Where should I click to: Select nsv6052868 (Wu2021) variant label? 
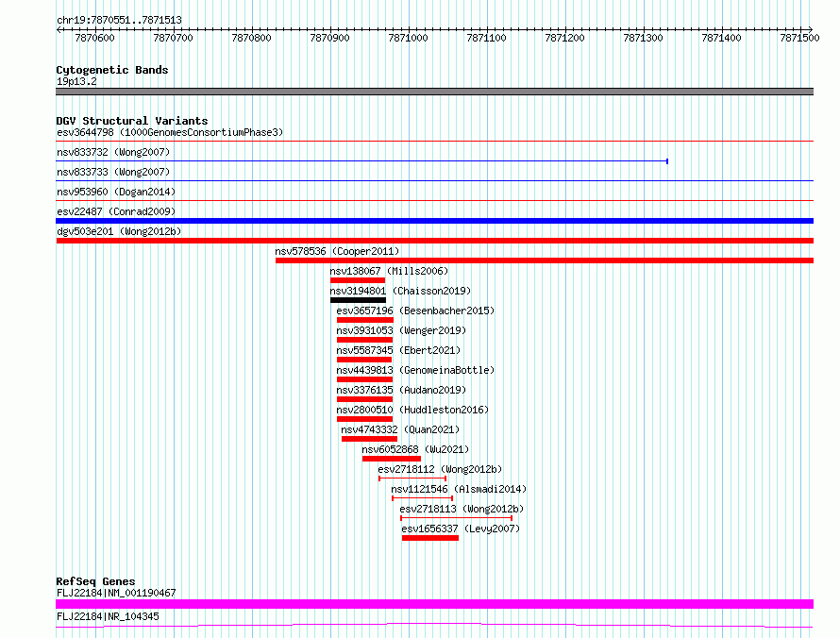click(x=415, y=449)
